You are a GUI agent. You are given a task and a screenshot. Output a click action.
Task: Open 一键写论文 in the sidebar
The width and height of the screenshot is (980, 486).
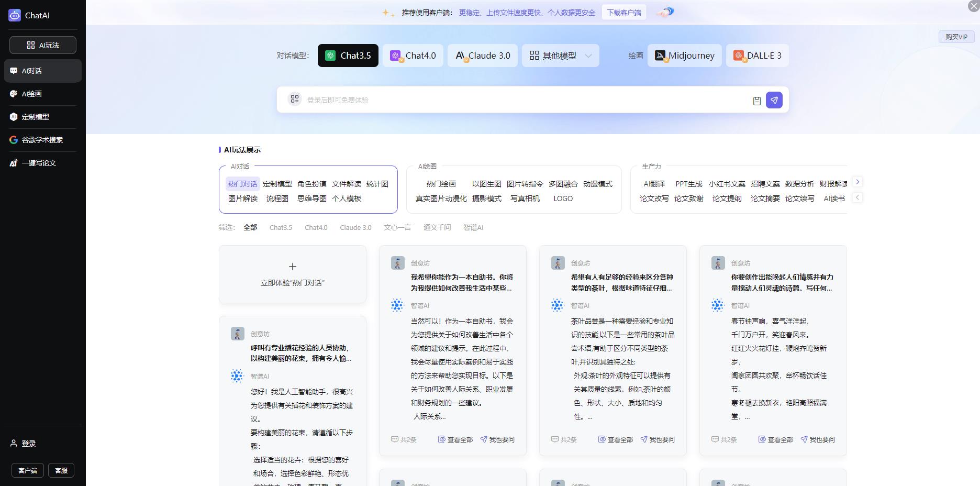tap(39, 163)
